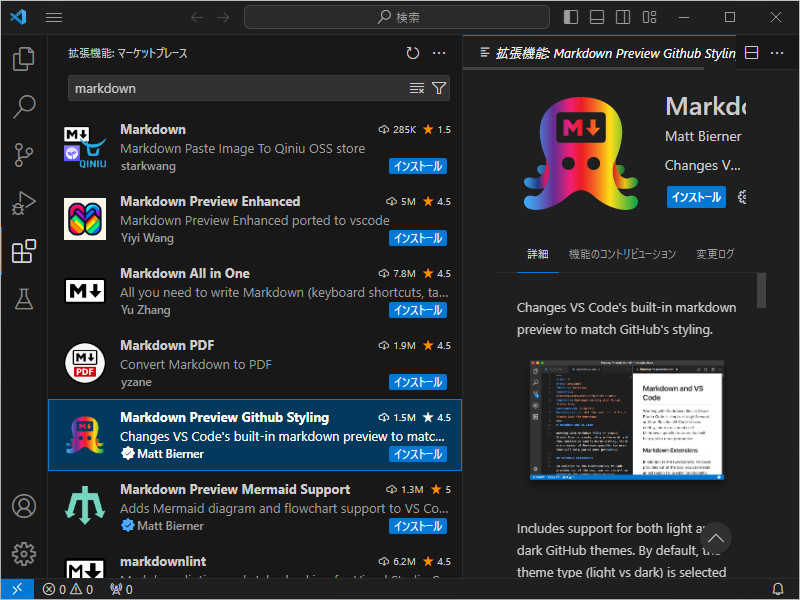Toggle the secondary sidebar
This screenshot has height=600, width=800.
622,16
